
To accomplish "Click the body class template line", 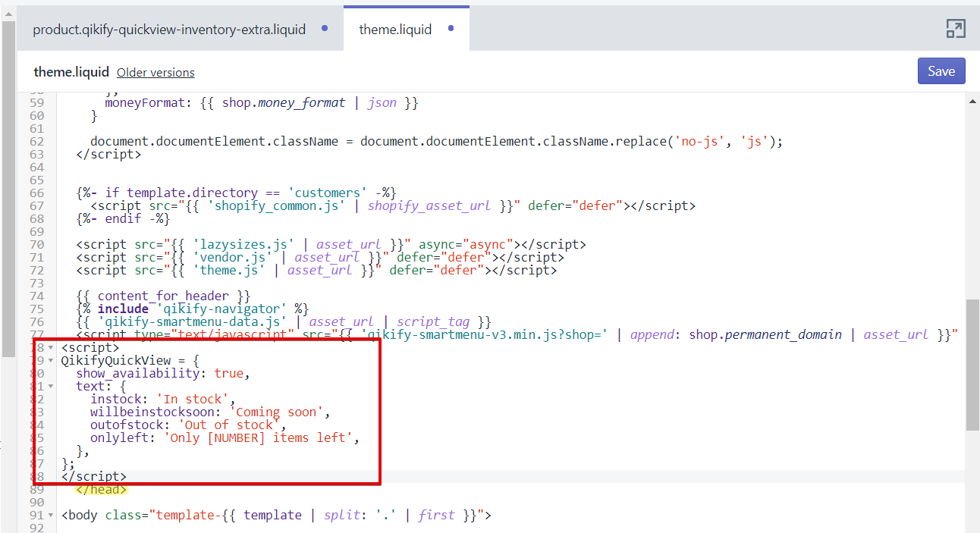I will coord(276,515).
